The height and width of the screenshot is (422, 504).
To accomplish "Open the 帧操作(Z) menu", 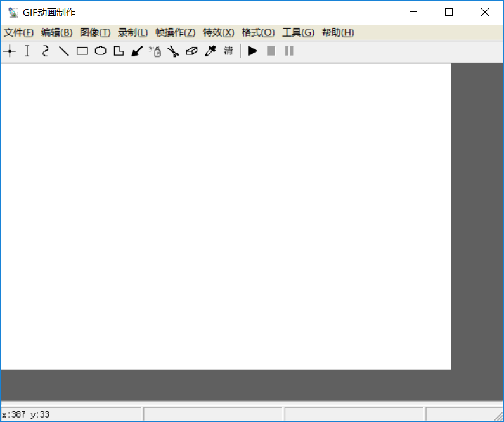I will pyautogui.click(x=176, y=32).
